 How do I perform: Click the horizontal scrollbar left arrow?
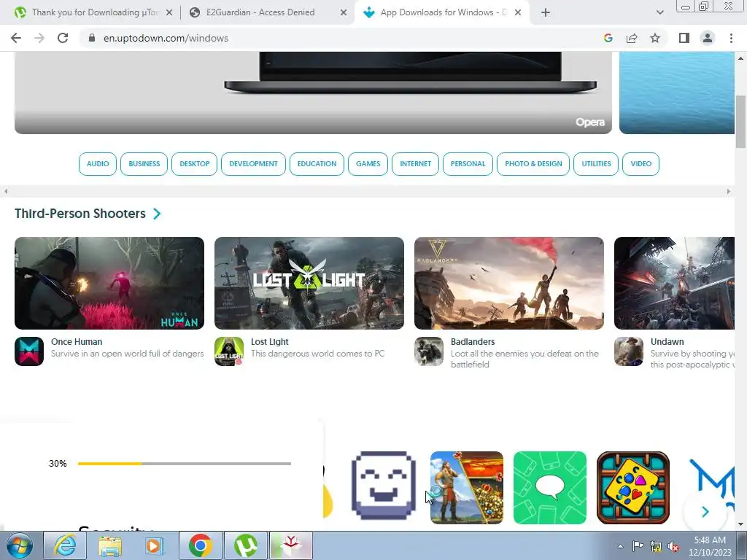(x=6, y=192)
